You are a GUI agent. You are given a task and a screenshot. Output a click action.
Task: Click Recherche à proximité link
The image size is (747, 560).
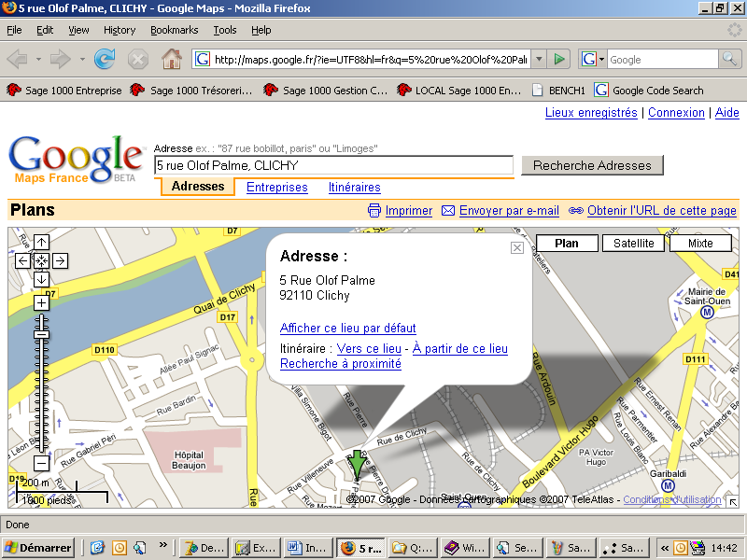coord(341,364)
